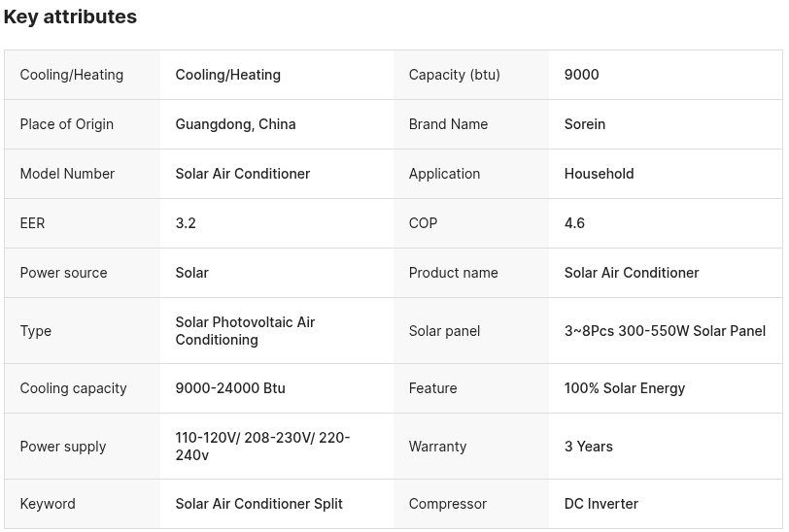
Task: Select the Power supply voltage value
Action: coord(262,446)
